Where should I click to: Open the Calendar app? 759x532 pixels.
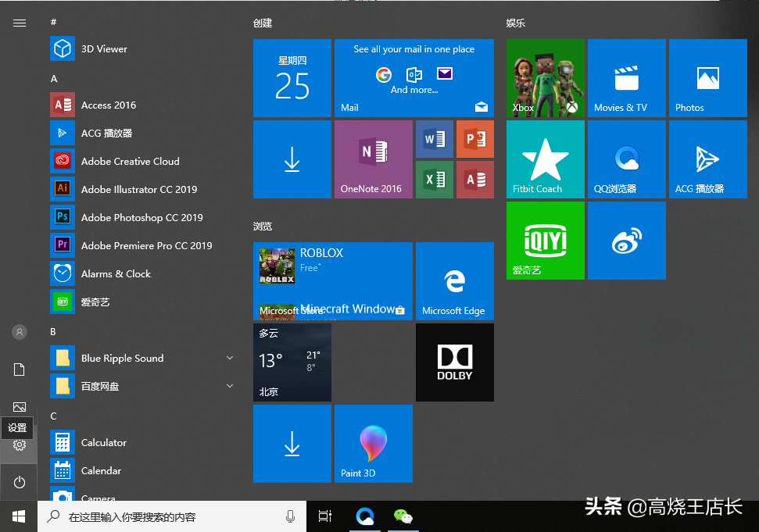click(141, 470)
